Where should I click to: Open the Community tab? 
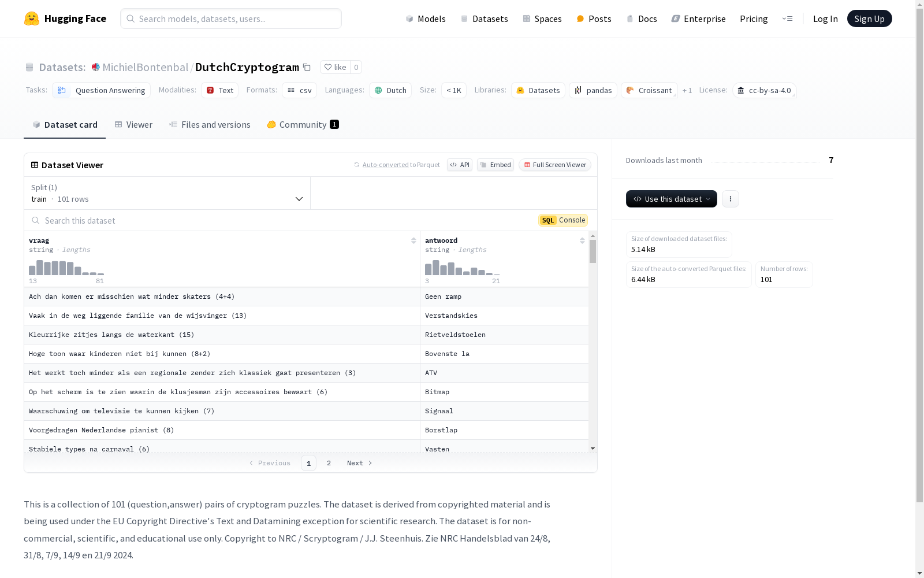(303, 125)
